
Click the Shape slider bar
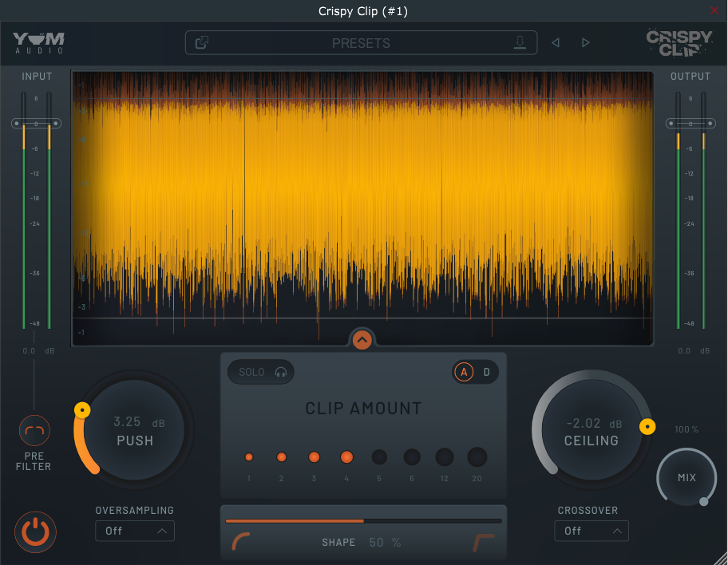click(363, 521)
